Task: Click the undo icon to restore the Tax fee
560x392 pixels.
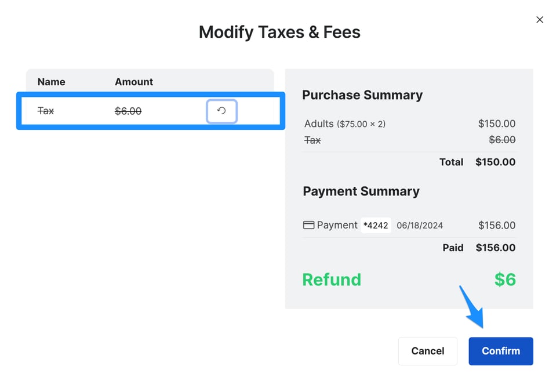Action: click(221, 111)
